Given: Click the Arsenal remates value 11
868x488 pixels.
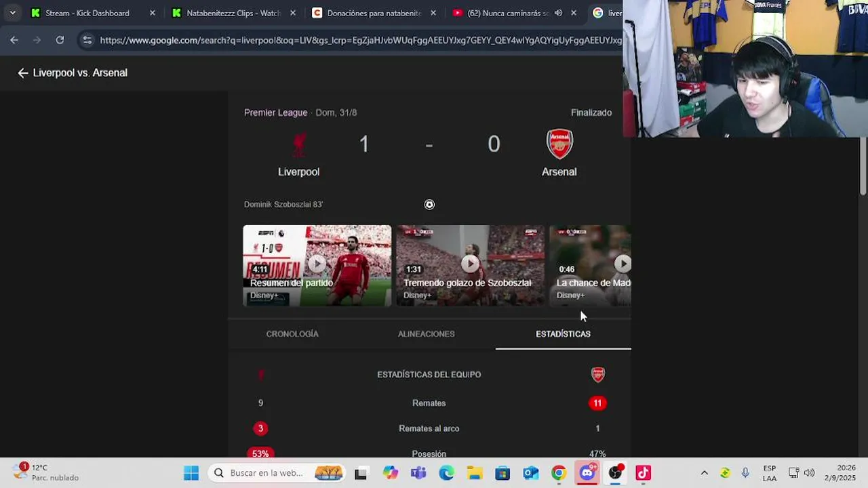Looking at the screenshot, I should tap(597, 403).
